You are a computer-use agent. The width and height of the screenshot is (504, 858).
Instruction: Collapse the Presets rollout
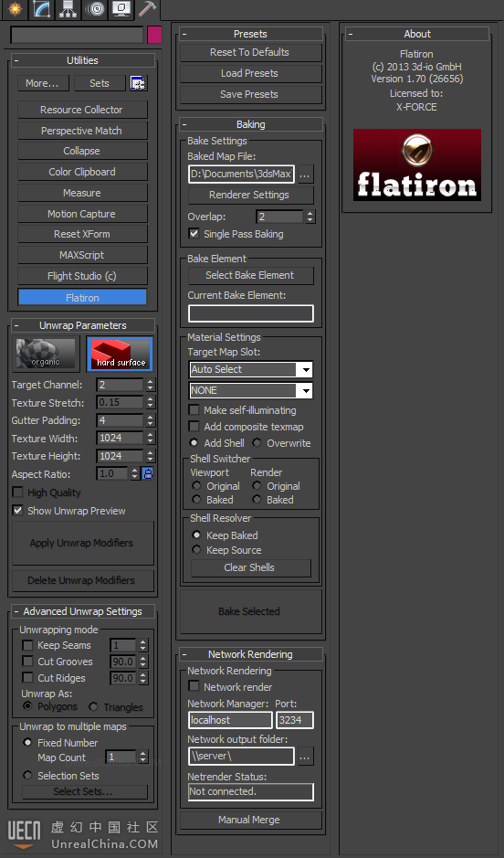coord(184,34)
